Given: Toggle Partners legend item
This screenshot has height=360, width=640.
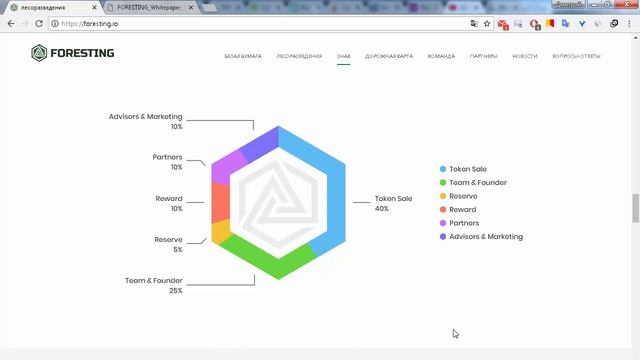Looking at the screenshot, I should tap(459, 223).
